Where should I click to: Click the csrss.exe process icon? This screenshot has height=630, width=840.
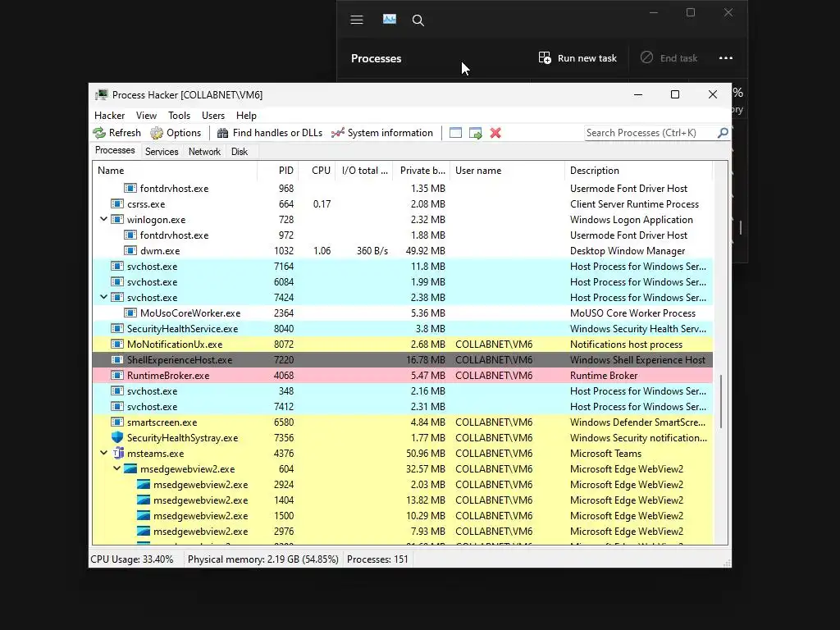click(117, 204)
